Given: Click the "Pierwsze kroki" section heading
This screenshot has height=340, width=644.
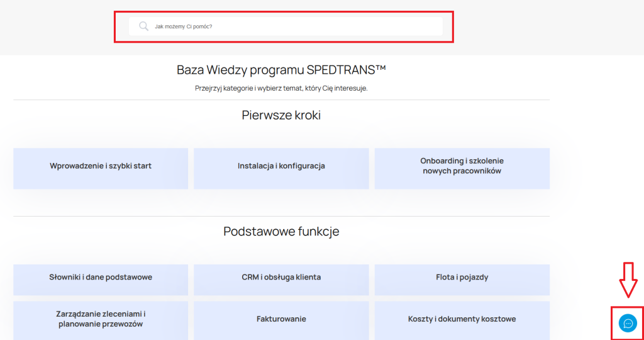Looking at the screenshot, I should tap(281, 115).
